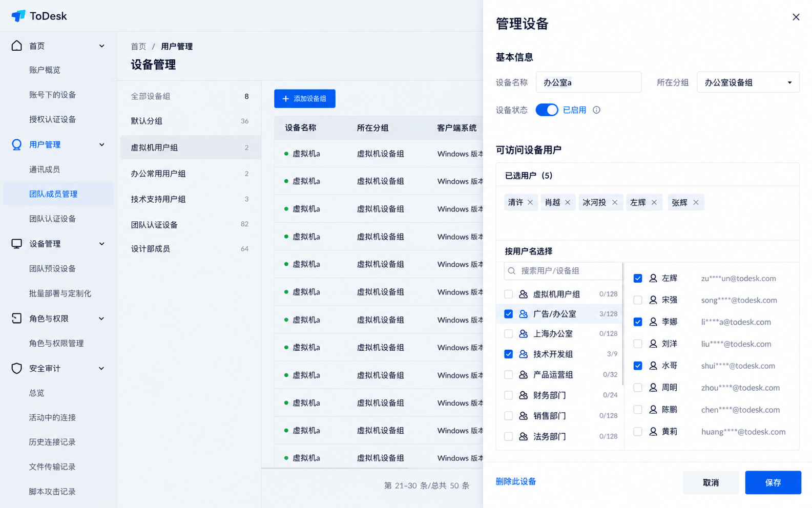Click the shield icon beside 安全审计
Viewport: 812px width, 508px height.
click(x=17, y=368)
